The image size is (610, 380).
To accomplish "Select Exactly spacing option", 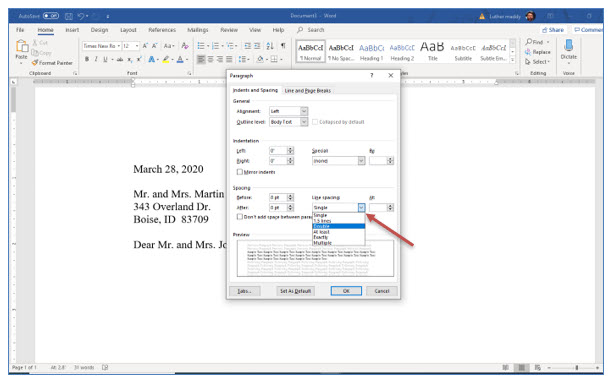I will pyautogui.click(x=339, y=237).
